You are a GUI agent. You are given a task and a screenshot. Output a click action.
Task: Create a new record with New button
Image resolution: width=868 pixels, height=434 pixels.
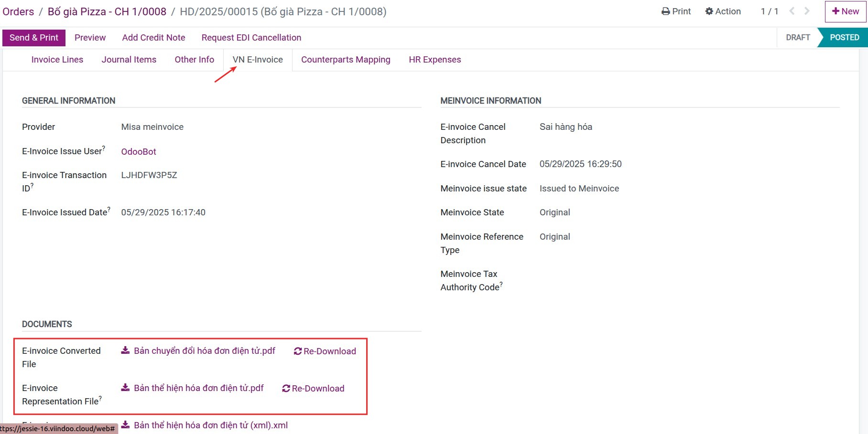[845, 11]
